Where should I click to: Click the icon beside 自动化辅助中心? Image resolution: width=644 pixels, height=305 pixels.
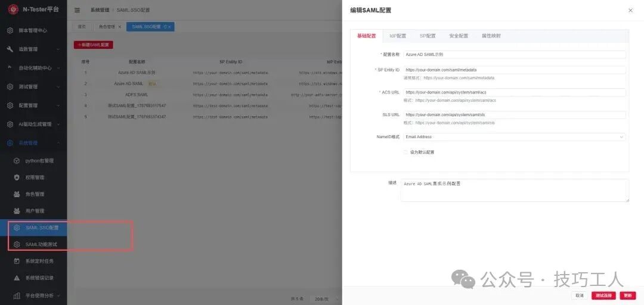coord(10,68)
